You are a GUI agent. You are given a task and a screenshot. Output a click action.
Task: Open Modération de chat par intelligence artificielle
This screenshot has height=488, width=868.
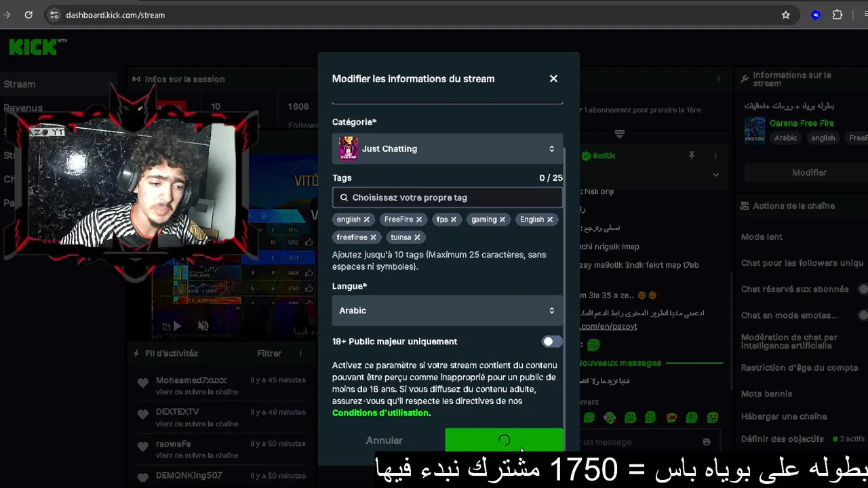(789, 341)
